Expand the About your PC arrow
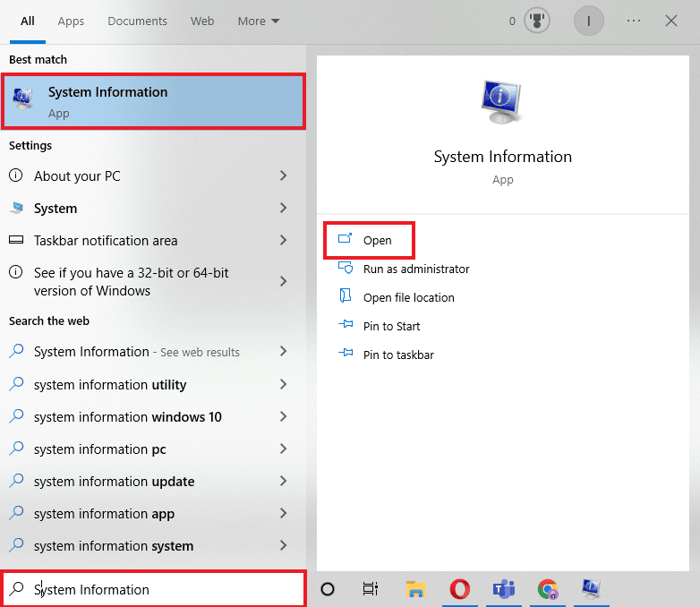The width and height of the screenshot is (700, 607). tap(283, 176)
